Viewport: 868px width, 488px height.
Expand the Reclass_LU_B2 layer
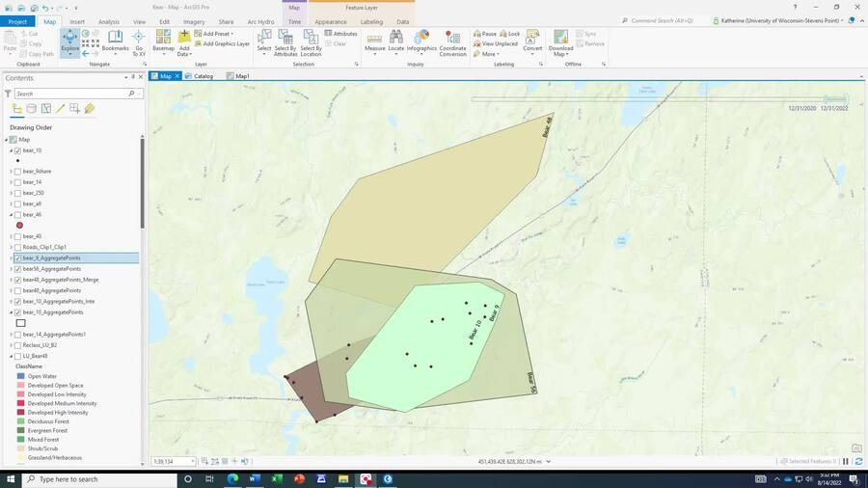(11, 344)
